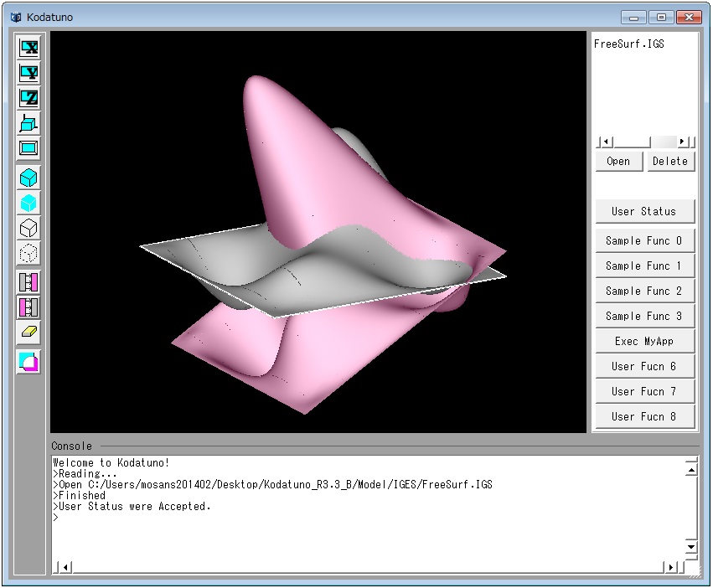Screen dimensions: 713x588
Task: Click the eraser tool icon
Action: tap(29, 333)
